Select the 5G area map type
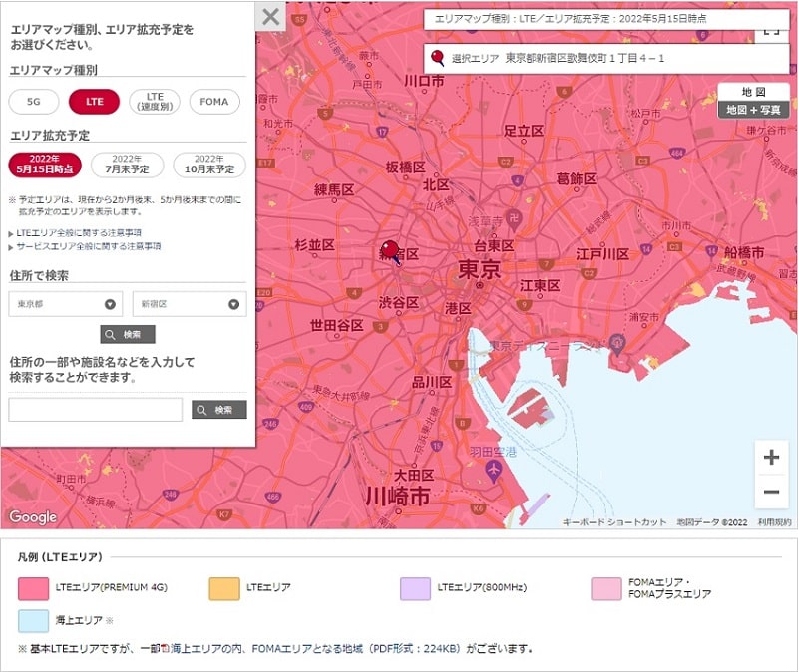The width and height of the screenshot is (798, 672). [34, 102]
